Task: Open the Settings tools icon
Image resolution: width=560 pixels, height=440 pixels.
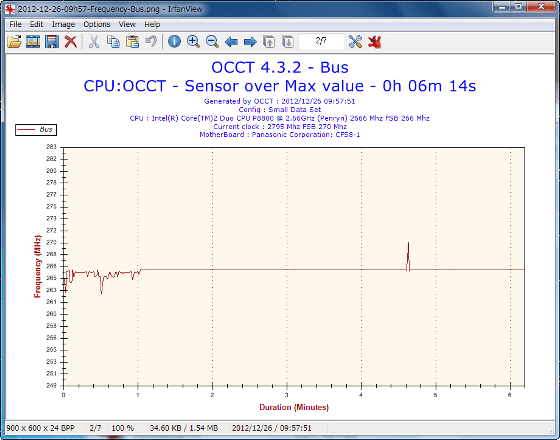Action: coord(355,42)
